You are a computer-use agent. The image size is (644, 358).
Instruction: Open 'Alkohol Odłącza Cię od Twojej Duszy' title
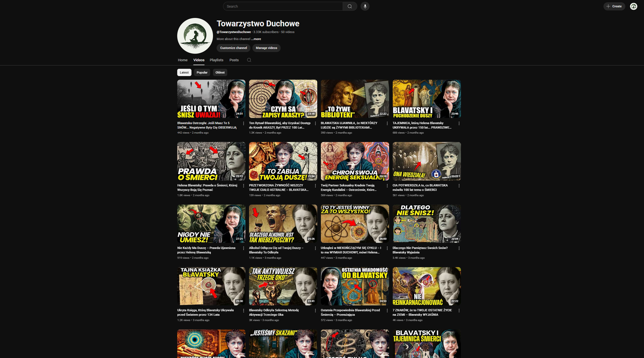tap(276, 250)
